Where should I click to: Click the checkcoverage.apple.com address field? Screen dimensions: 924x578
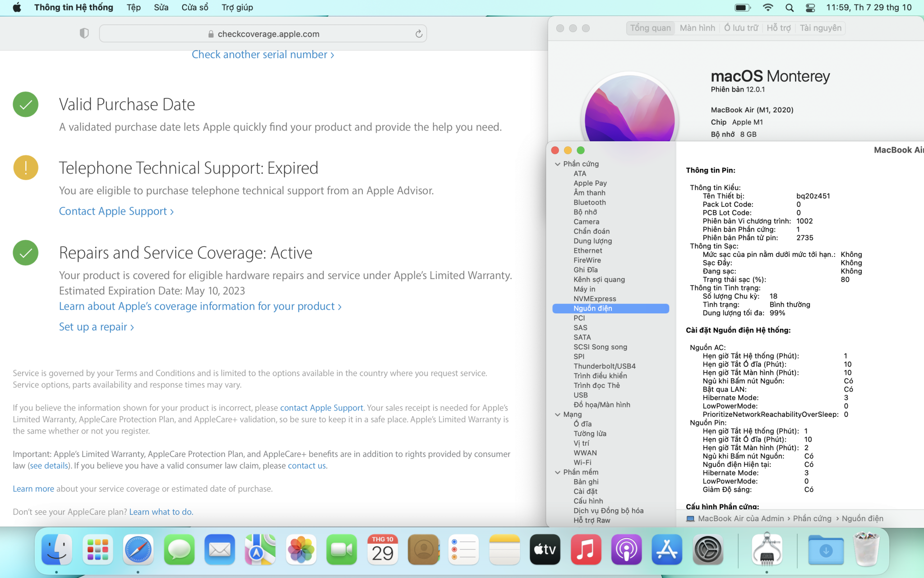268,34
